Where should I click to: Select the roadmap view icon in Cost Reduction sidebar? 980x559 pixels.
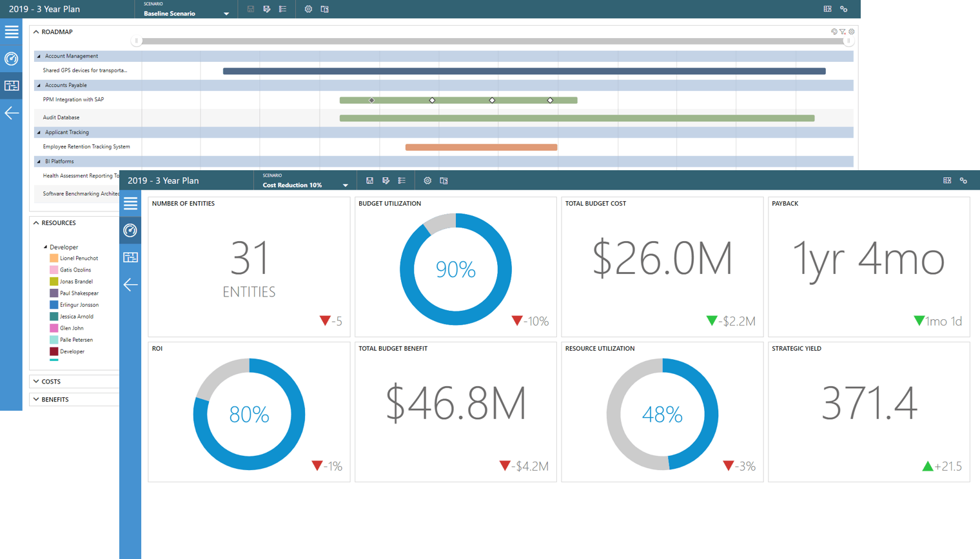[130, 257]
